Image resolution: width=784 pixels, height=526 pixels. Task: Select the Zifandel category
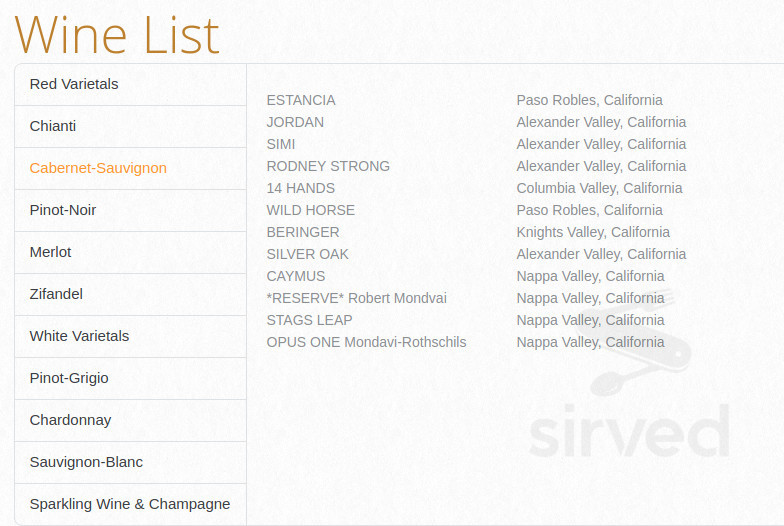(56, 294)
